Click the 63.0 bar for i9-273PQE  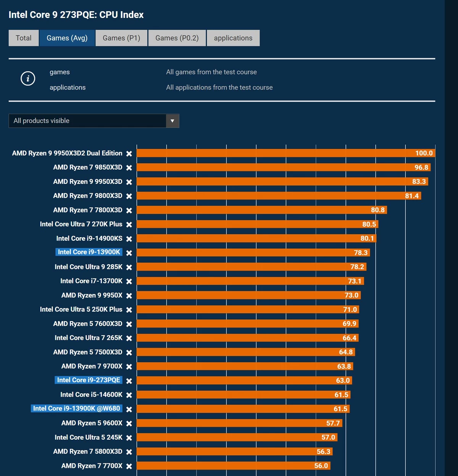[x=244, y=380]
